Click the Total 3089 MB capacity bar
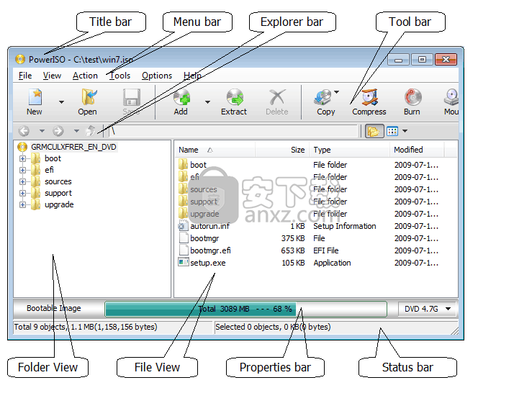This screenshot has width=532, height=393. coord(246,309)
